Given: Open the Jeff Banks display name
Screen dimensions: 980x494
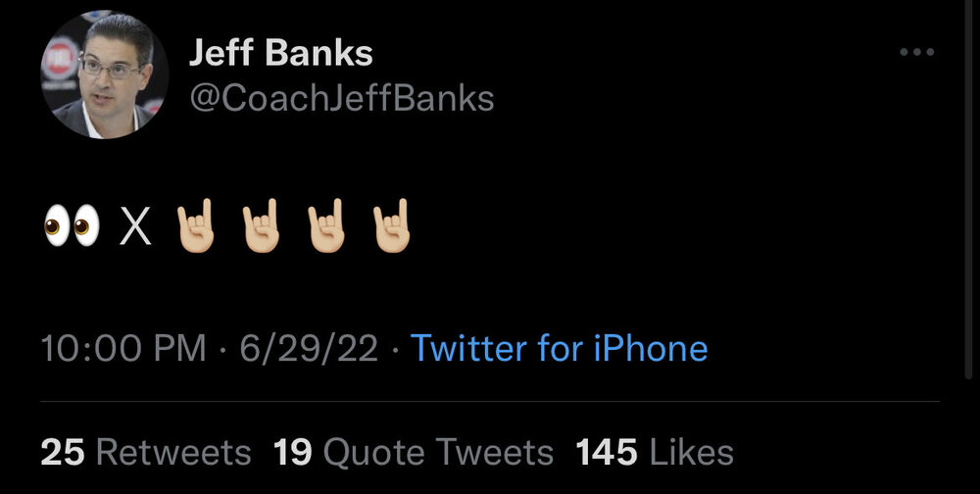Looking at the screenshot, I should (280, 53).
